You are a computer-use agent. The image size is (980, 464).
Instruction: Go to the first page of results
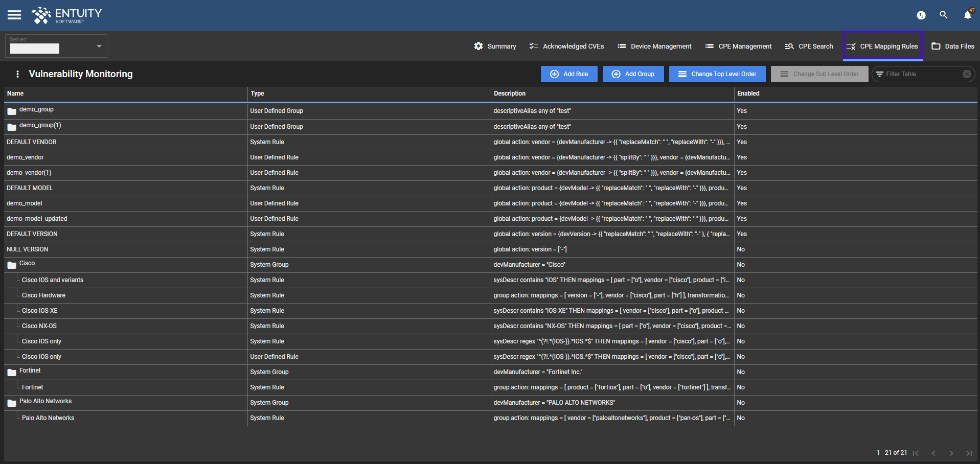pyautogui.click(x=916, y=453)
